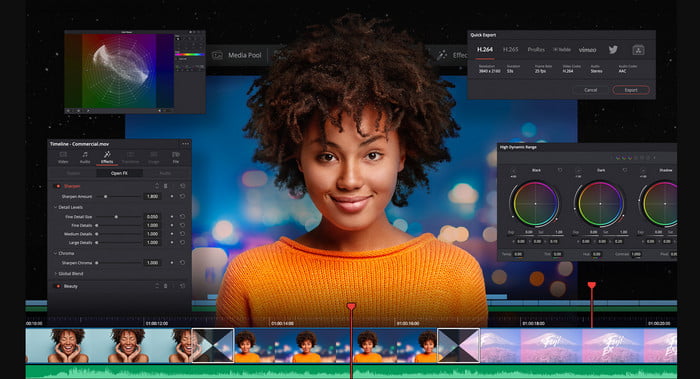
Task: Reset the Large Details parameter
Action: point(182,242)
